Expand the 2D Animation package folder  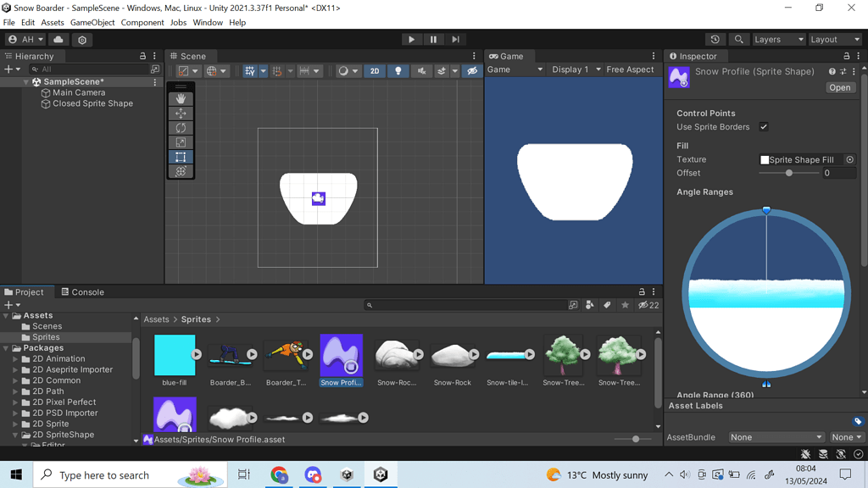click(x=15, y=358)
